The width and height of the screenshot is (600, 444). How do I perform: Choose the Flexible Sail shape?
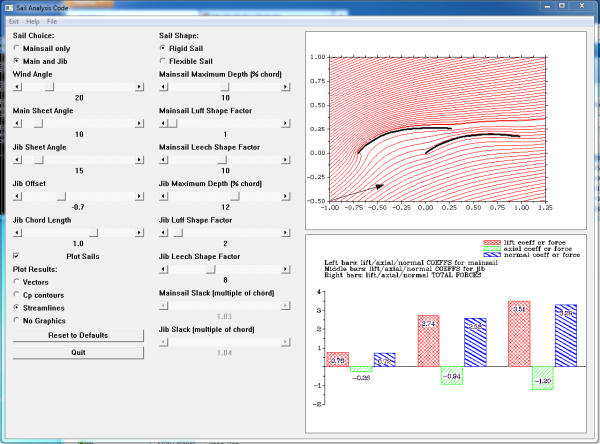164,61
